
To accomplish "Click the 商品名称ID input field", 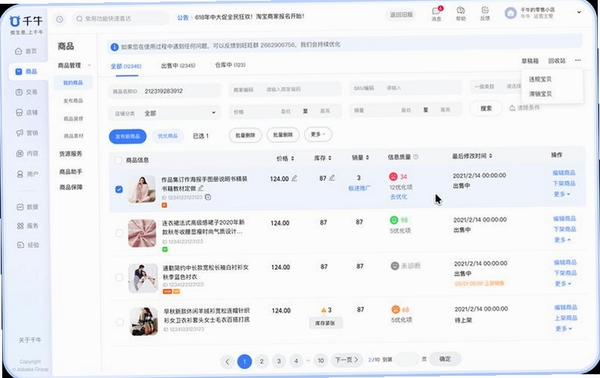I will click(x=165, y=91).
